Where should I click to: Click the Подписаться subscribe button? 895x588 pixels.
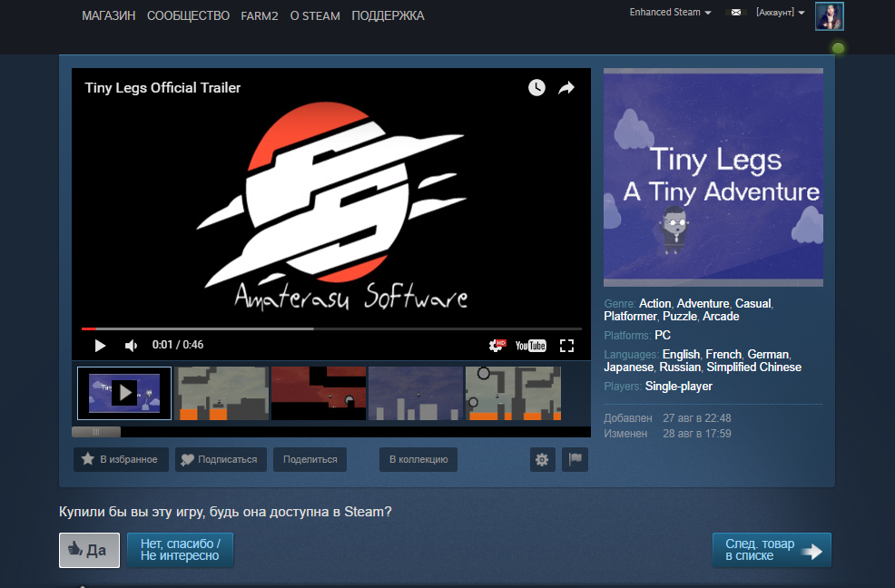click(221, 459)
